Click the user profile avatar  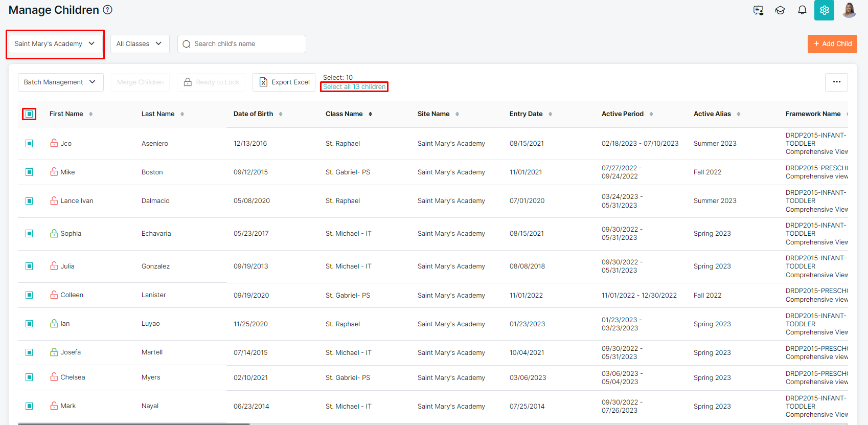(849, 10)
